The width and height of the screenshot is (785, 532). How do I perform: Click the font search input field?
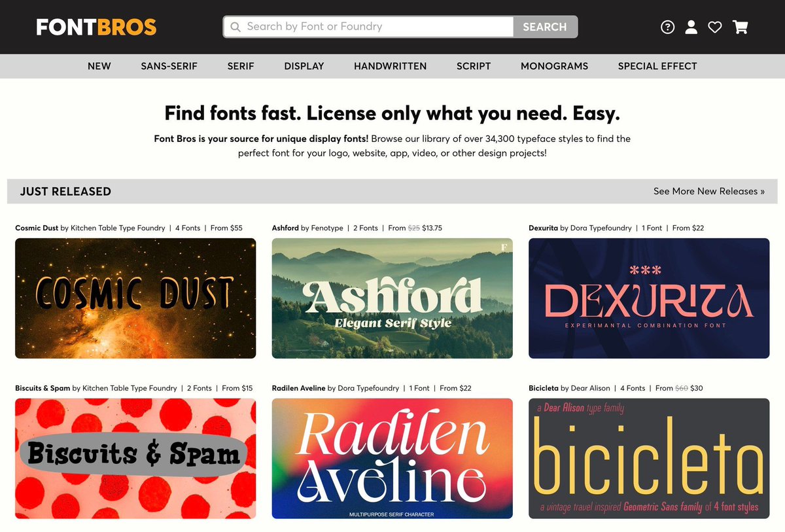click(x=366, y=26)
